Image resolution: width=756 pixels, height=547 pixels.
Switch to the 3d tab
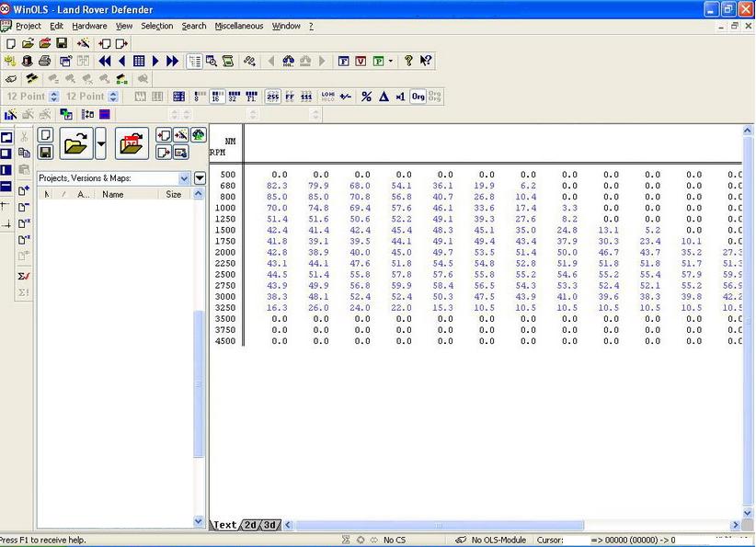(x=270, y=525)
